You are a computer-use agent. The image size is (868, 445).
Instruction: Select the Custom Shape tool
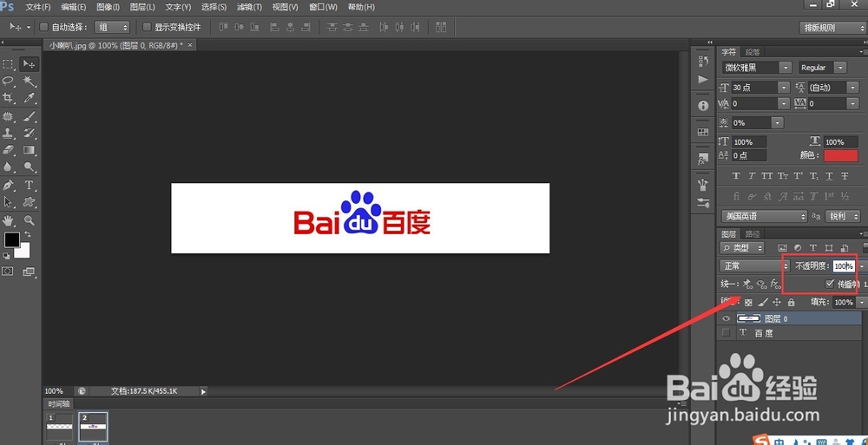coord(29,202)
